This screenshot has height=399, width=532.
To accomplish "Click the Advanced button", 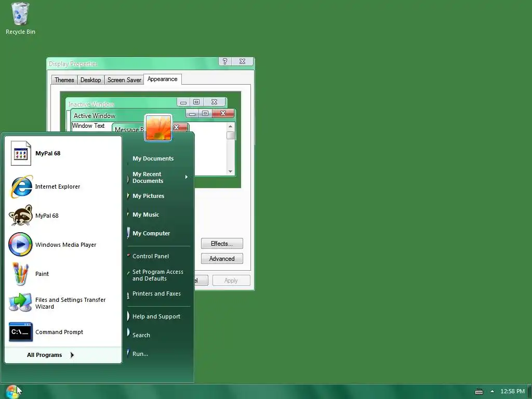I will point(222,259).
